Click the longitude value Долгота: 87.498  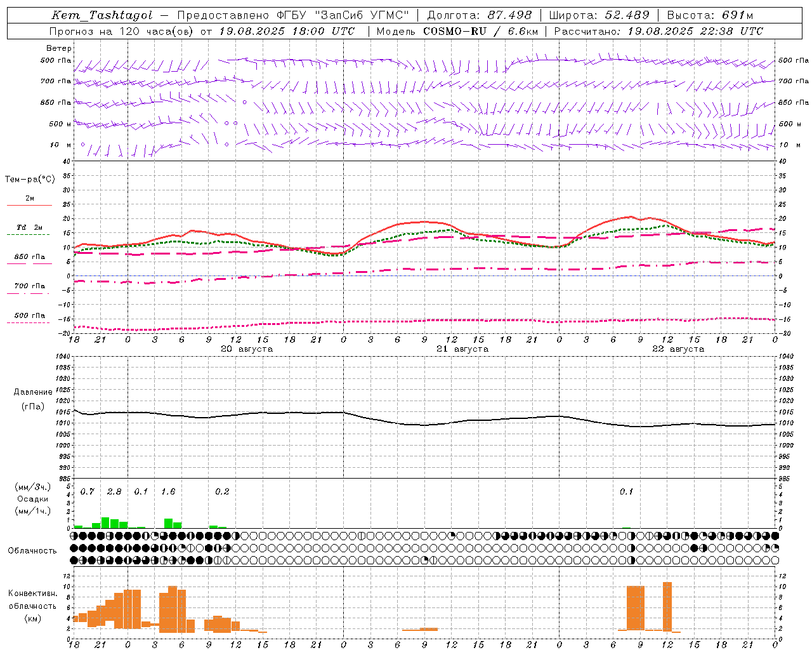click(480, 15)
